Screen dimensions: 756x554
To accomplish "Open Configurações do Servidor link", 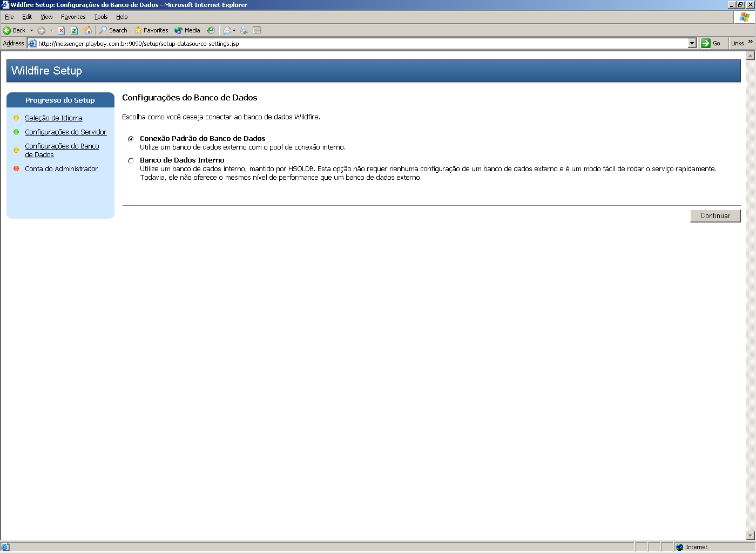I will pos(65,132).
